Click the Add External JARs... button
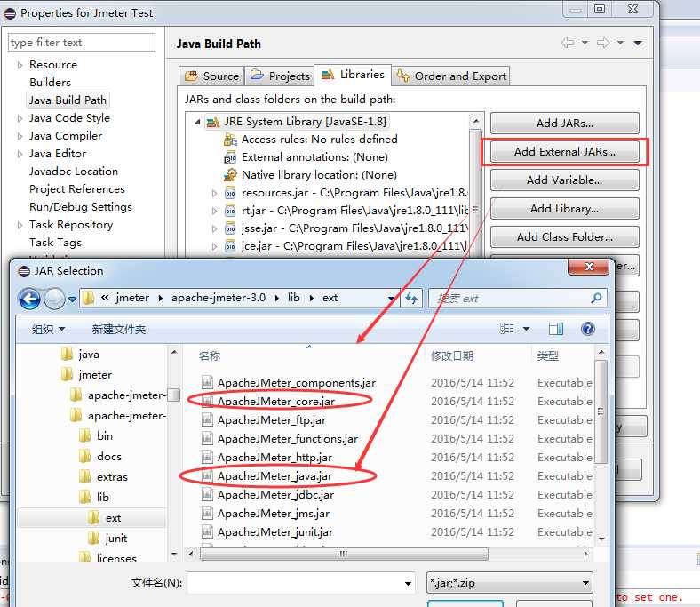 click(x=565, y=152)
